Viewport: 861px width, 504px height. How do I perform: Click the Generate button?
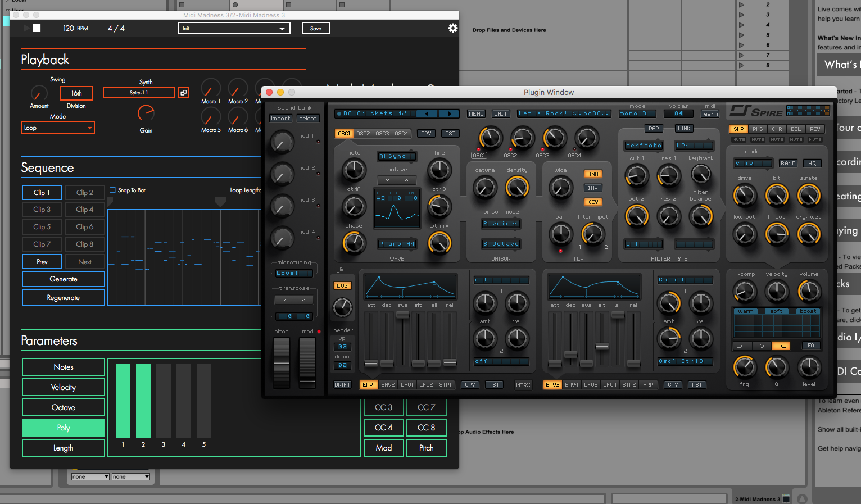[64, 279]
